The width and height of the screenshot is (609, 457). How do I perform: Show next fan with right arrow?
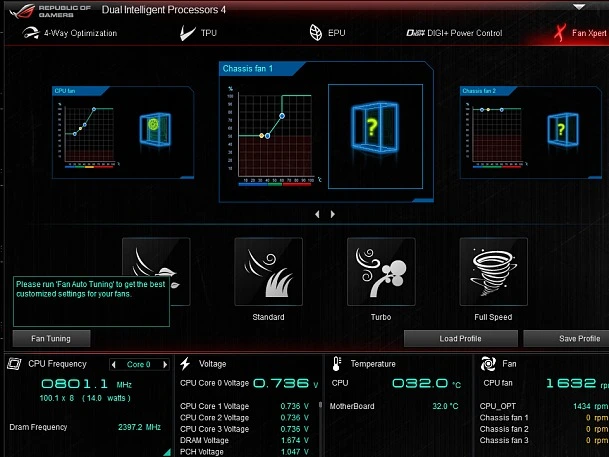click(x=332, y=214)
